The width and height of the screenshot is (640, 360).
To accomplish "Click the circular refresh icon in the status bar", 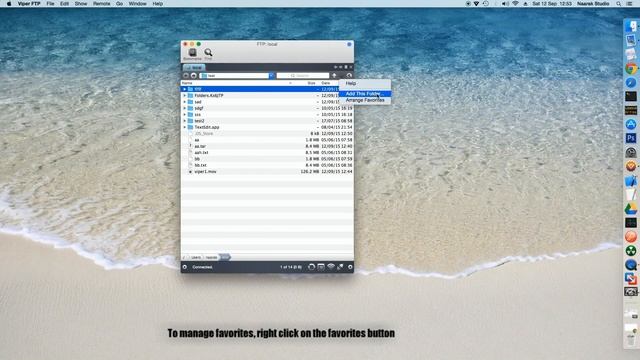I will coord(311,267).
